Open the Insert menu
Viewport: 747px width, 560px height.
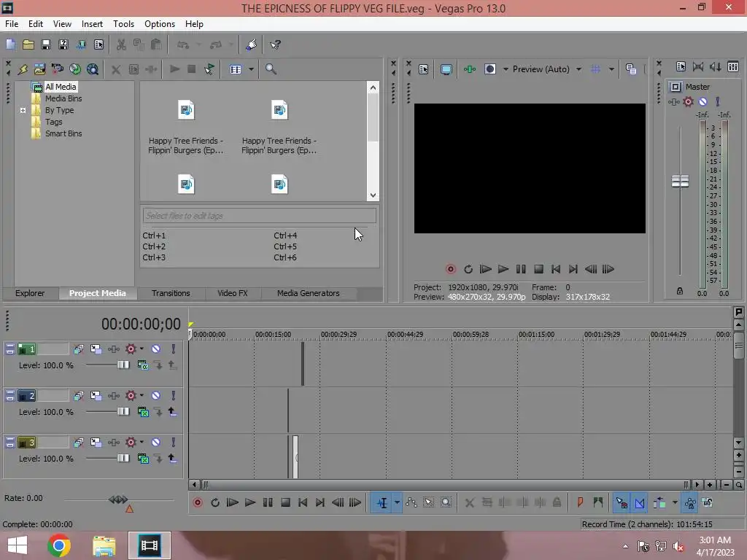point(92,24)
